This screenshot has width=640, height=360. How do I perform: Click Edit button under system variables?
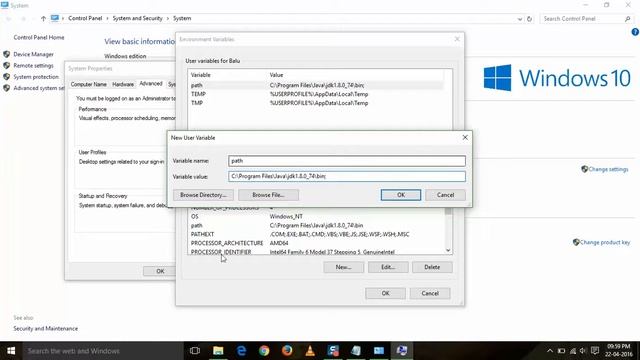pos(388,267)
